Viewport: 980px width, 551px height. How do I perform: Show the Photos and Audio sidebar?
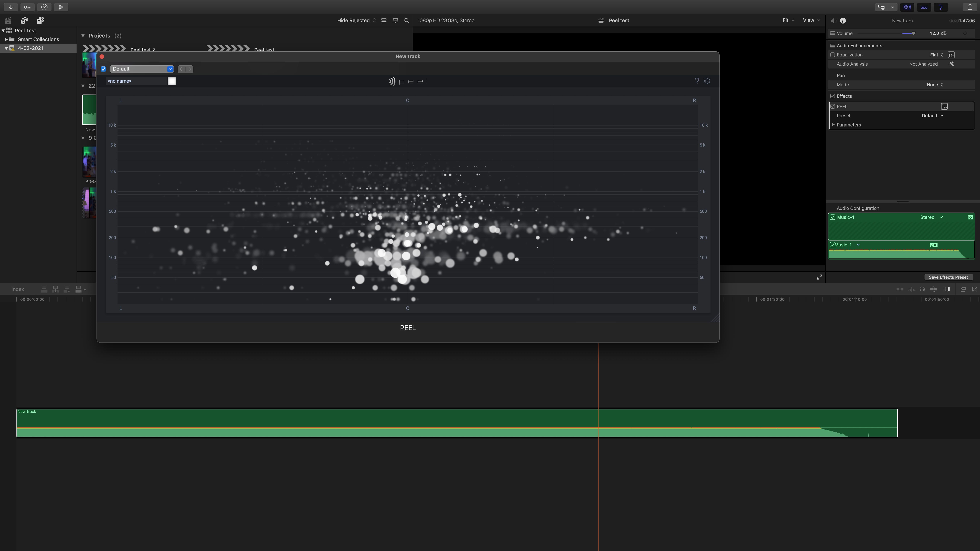pyautogui.click(x=24, y=20)
